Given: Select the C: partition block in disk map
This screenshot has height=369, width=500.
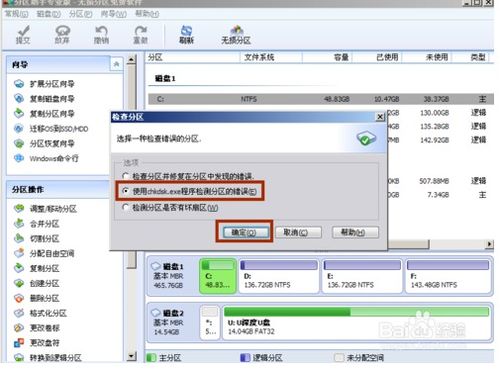Looking at the screenshot, I should pos(218,276).
